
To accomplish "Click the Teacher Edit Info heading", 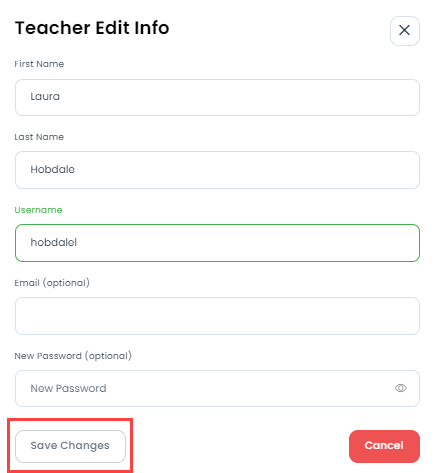I will (x=92, y=28).
